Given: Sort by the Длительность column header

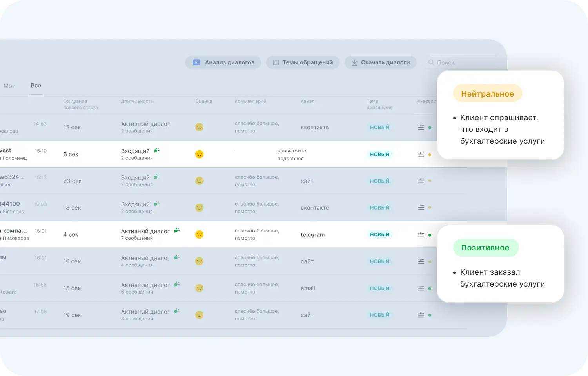Looking at the screenshot, I should click(137, 101).
